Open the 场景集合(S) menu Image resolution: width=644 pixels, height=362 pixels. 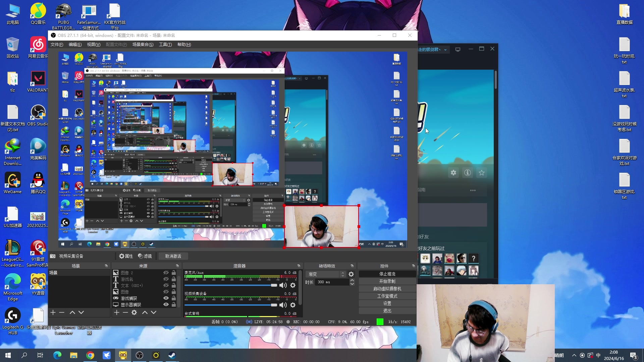143,45
